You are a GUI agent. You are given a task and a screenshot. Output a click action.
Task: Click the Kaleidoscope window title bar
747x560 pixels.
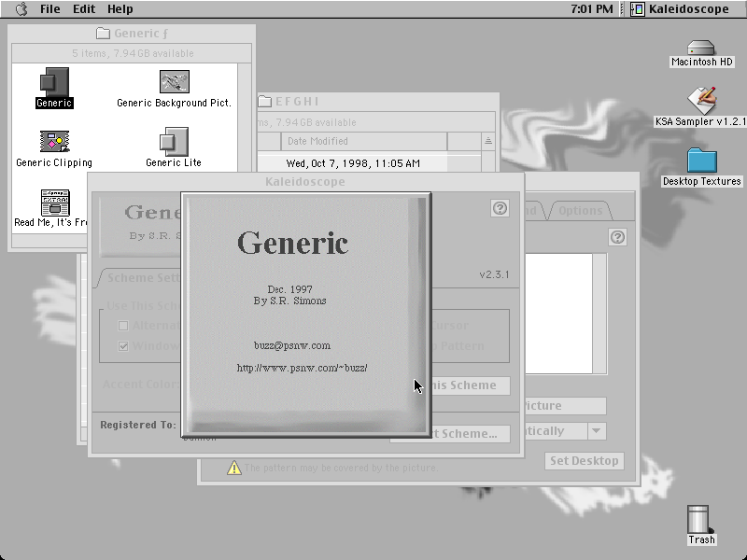coord(305,181)
